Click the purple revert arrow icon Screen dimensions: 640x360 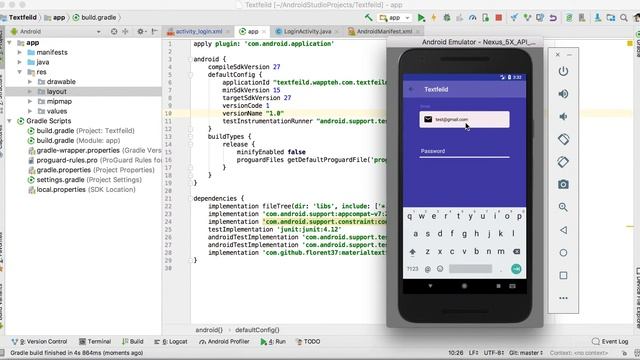[553, 18]
